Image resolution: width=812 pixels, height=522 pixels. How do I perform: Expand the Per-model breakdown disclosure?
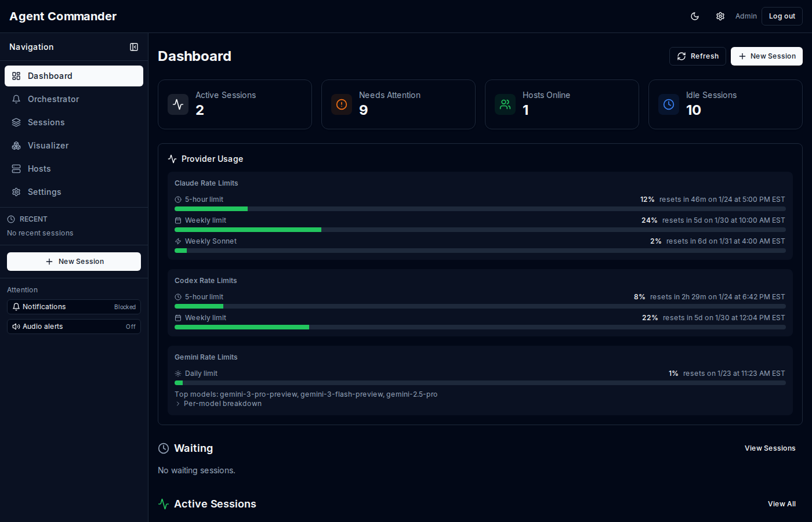(x=219, y=403)
